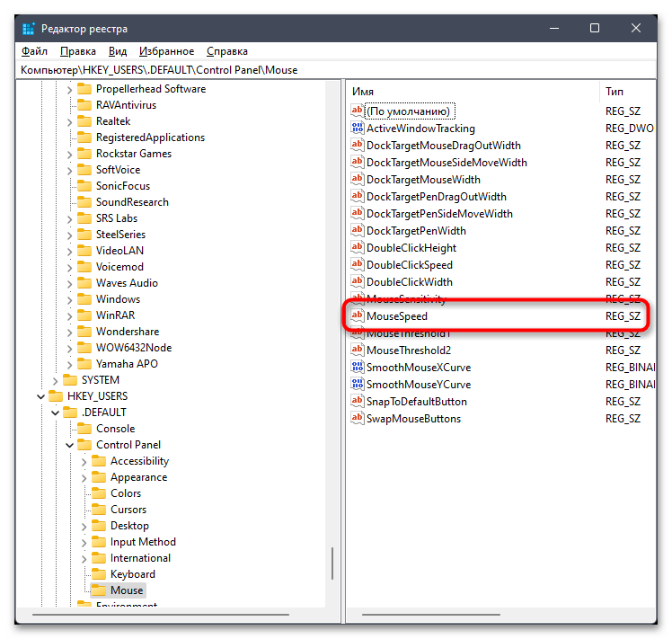
Task: Select the SonicFocus tree item
Action: (x=123, y=186)
